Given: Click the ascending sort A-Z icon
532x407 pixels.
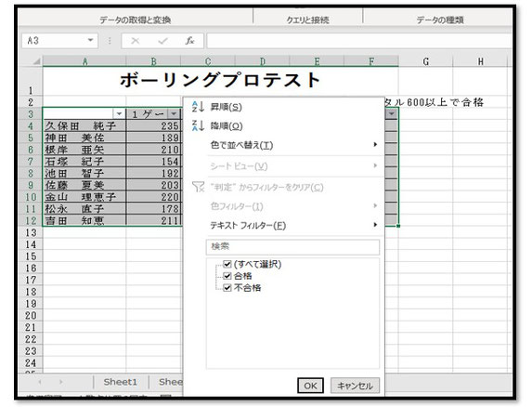Looking at the screenshot, I should tap(198, 107).
